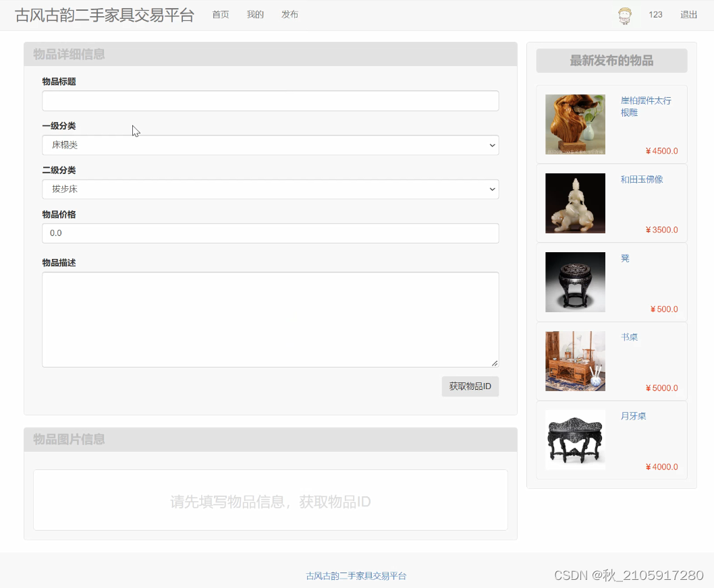Screen dimensions: 714x588
Task: Open the 发布 navigation item
Action: click(x=290, y=15)
